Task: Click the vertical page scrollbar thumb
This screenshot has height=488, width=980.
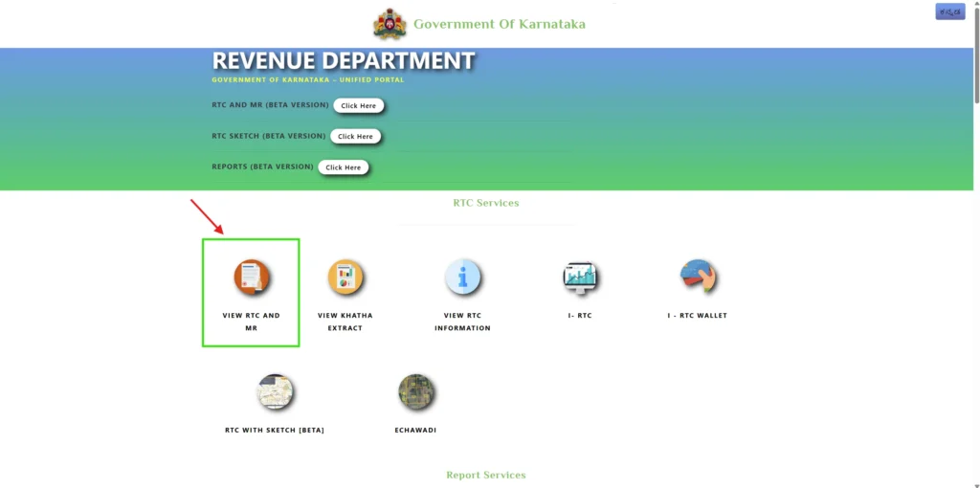Action: [974, 53]
